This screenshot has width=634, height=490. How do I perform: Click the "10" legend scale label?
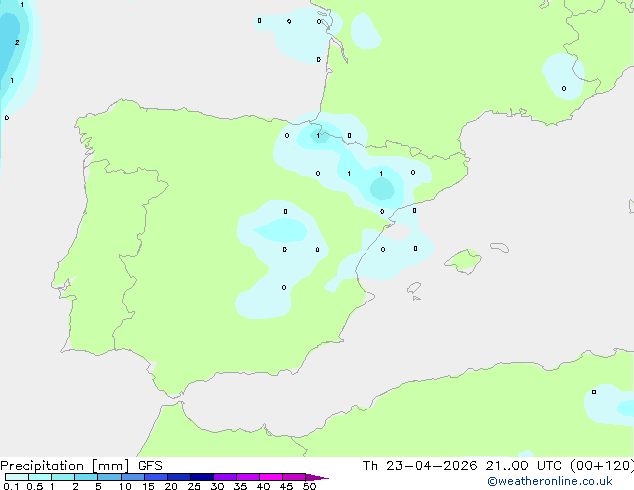tap(125, 486)
